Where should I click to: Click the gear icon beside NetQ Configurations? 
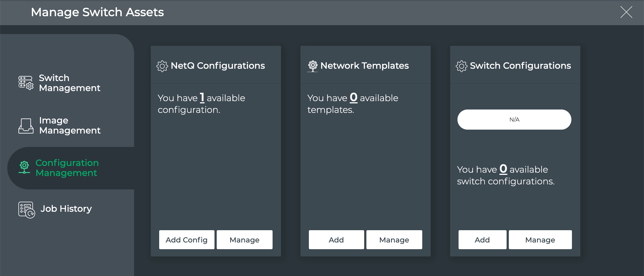point(162,66)
